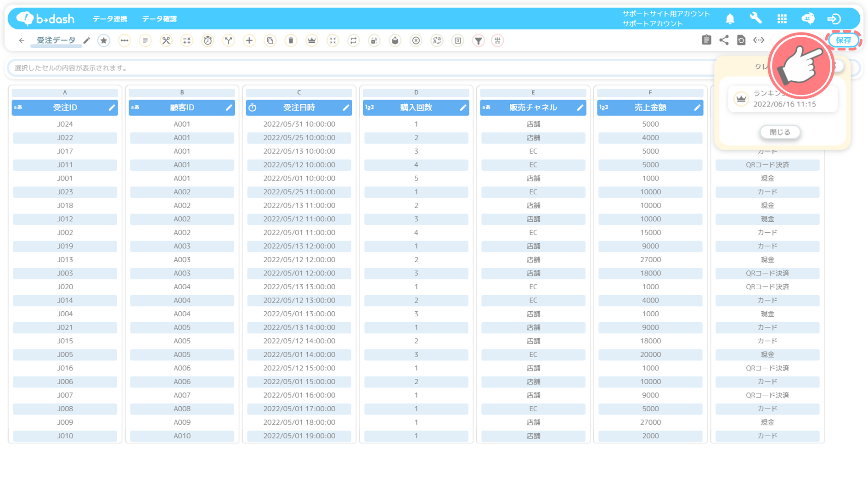Click the plus add icon
Screen dimensions: 868x488
point(249,40)
